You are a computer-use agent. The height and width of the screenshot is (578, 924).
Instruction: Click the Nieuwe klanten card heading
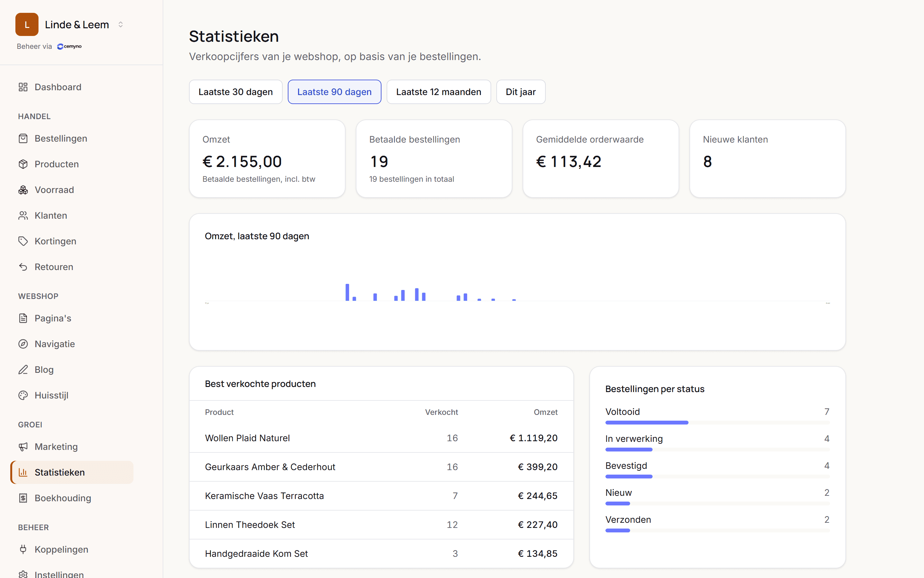(735, 140)
